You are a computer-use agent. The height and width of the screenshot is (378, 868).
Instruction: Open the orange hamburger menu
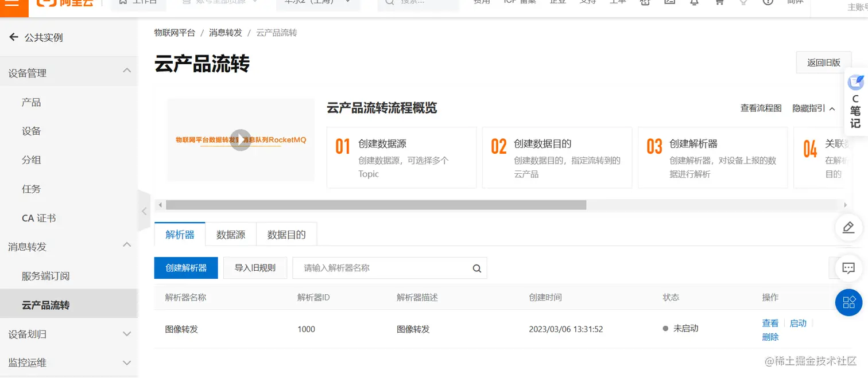[x=13, y=3]
